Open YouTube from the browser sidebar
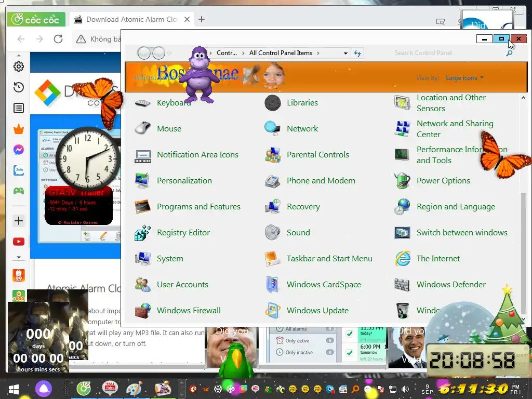The image size is (532, 399). [x=19, y=242]
